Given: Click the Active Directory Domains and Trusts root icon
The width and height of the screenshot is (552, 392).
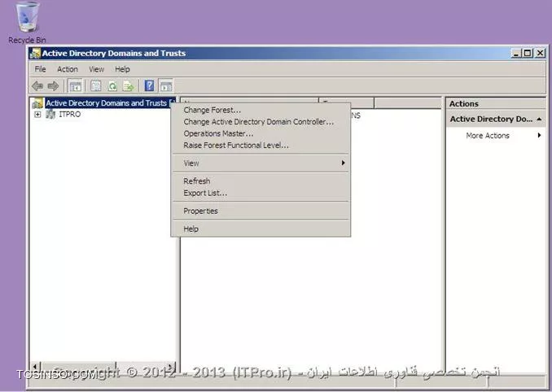Looking at the screenshot, I should click(x=37, y=103).
